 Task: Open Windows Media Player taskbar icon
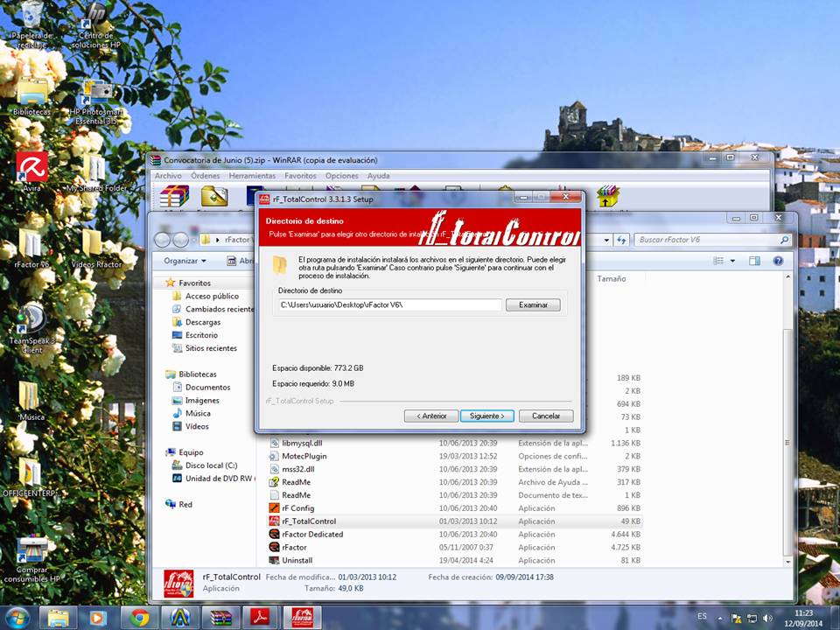tap(98, 618)
